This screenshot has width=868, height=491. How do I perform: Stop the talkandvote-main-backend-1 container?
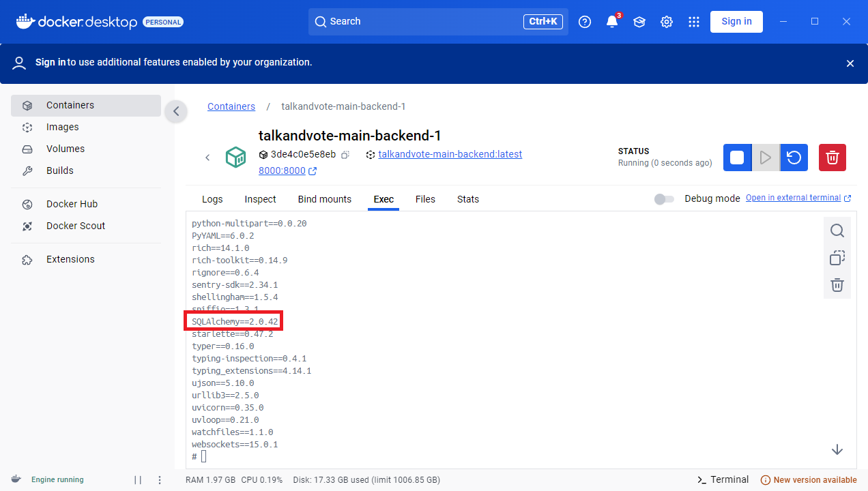737,158
